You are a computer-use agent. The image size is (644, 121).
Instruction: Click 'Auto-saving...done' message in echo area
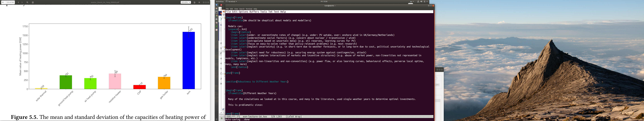pos(237,120)
